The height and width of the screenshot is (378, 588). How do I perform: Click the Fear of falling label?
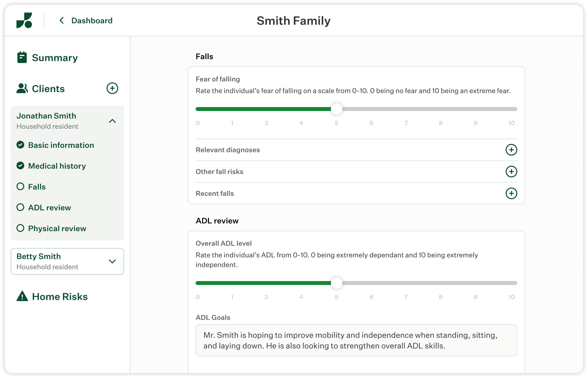coord(218,79)
